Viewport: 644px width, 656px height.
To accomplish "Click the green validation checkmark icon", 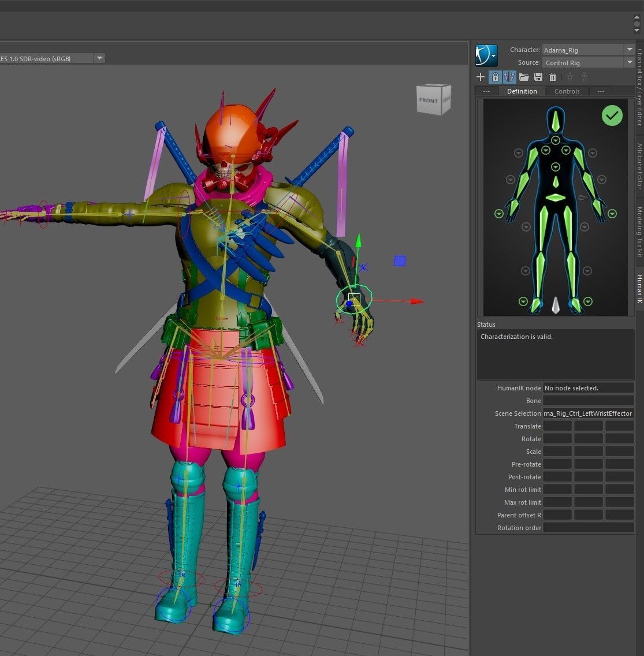I will tap(612, 115).
